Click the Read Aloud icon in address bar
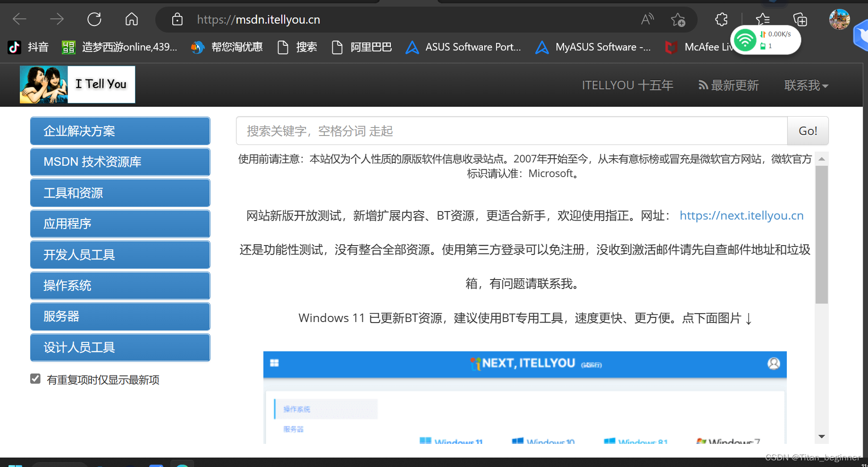 [647, 19]
